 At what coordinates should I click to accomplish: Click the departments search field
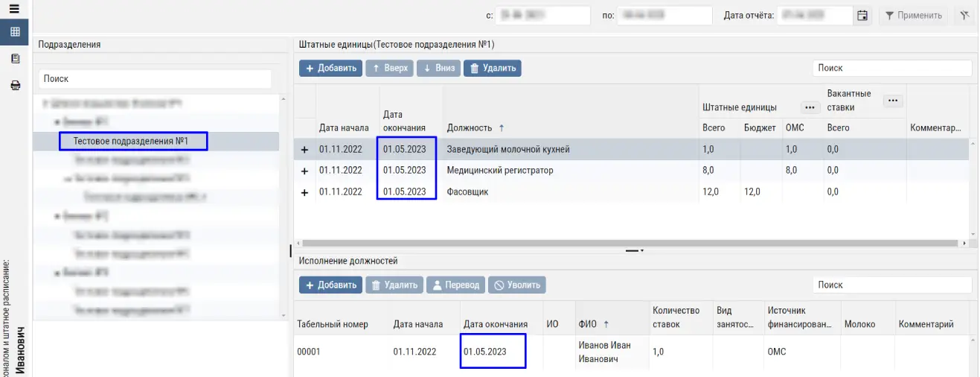pos(155,78)
